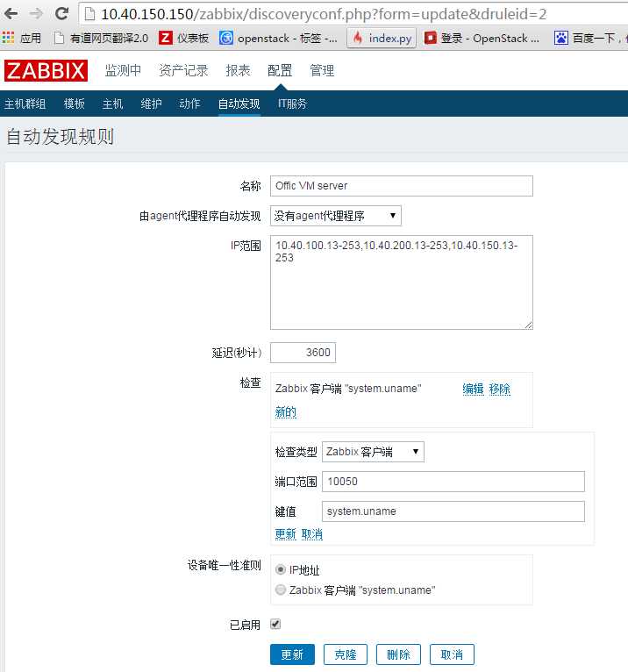Open the 登录 - OpenStack bookmark
This screenshot has height=672, width=628.
482,38
